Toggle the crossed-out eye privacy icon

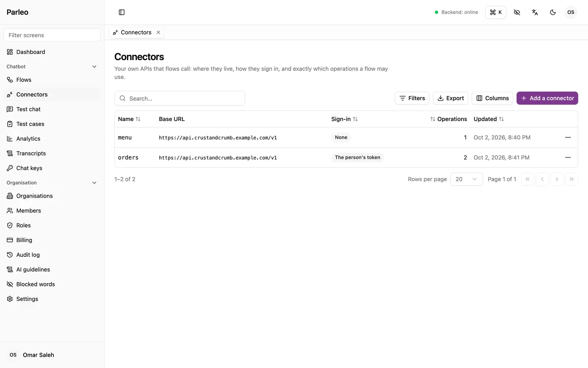coord(517,12)
